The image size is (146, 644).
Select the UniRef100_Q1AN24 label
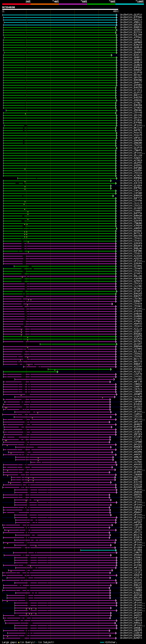tap(131, 65)
